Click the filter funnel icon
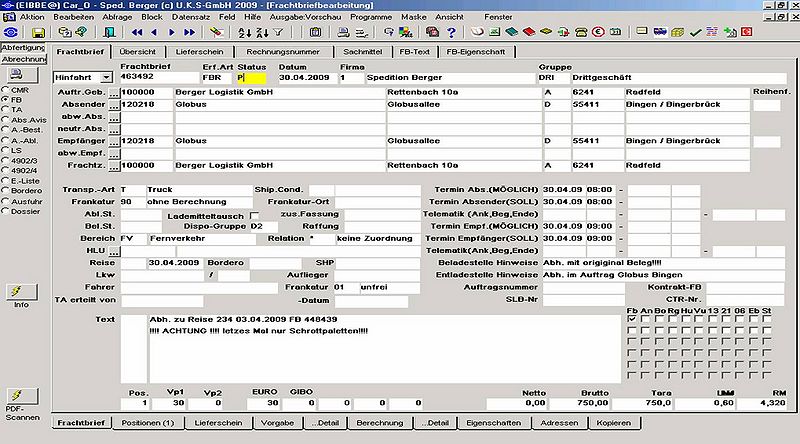This screenshot has width=800, height=444. [x=278, y=33]
